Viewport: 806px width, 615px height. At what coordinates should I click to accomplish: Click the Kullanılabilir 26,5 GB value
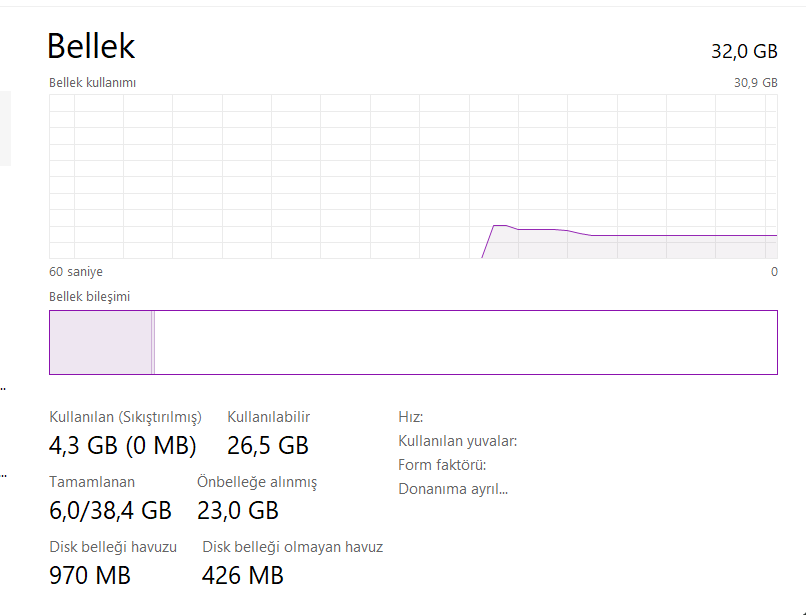point(268,445)
